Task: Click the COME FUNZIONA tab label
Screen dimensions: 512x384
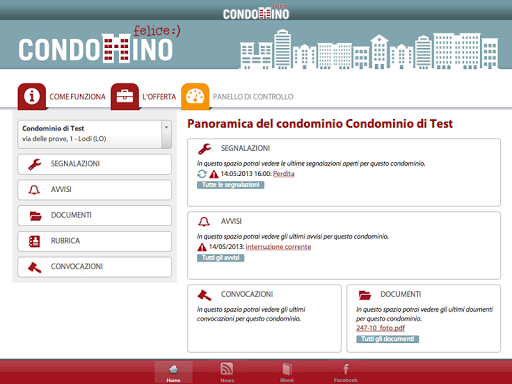Action: click(77, 97)
